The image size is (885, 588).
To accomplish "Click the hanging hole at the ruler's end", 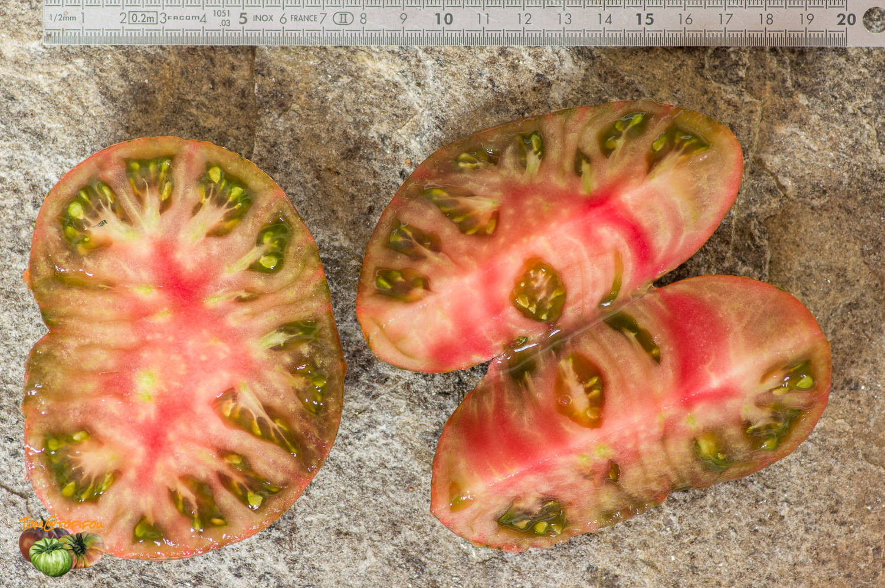I will [x=874, y=20].
